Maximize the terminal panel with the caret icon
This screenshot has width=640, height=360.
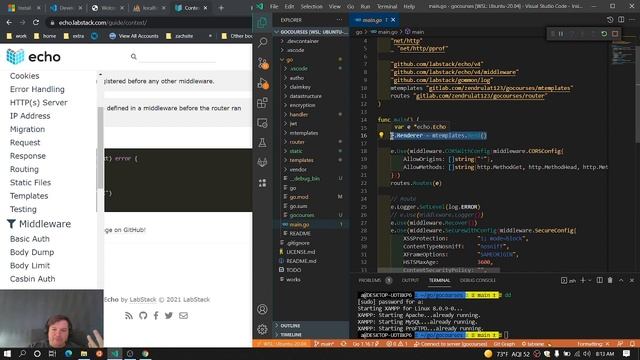point(621,280)
